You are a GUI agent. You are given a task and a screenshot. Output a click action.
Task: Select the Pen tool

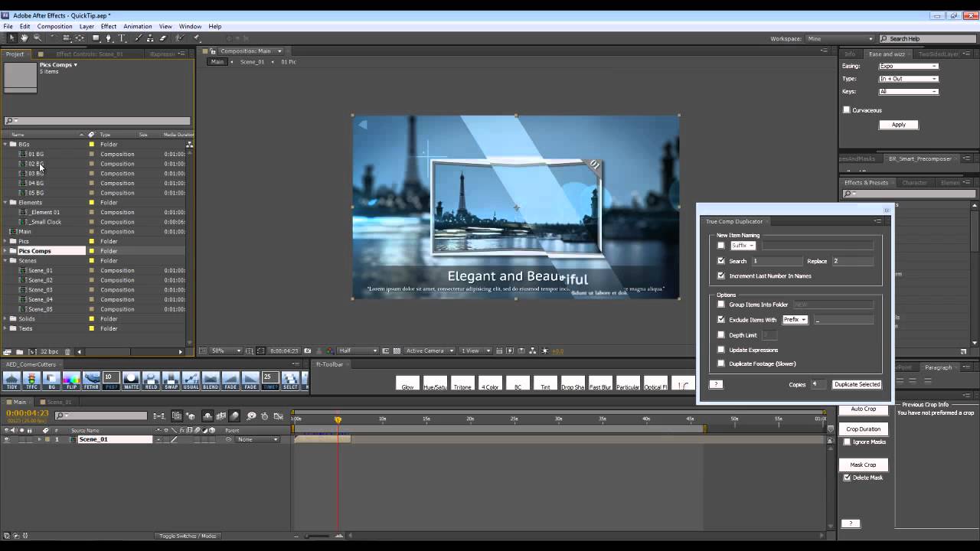point(109,38)
